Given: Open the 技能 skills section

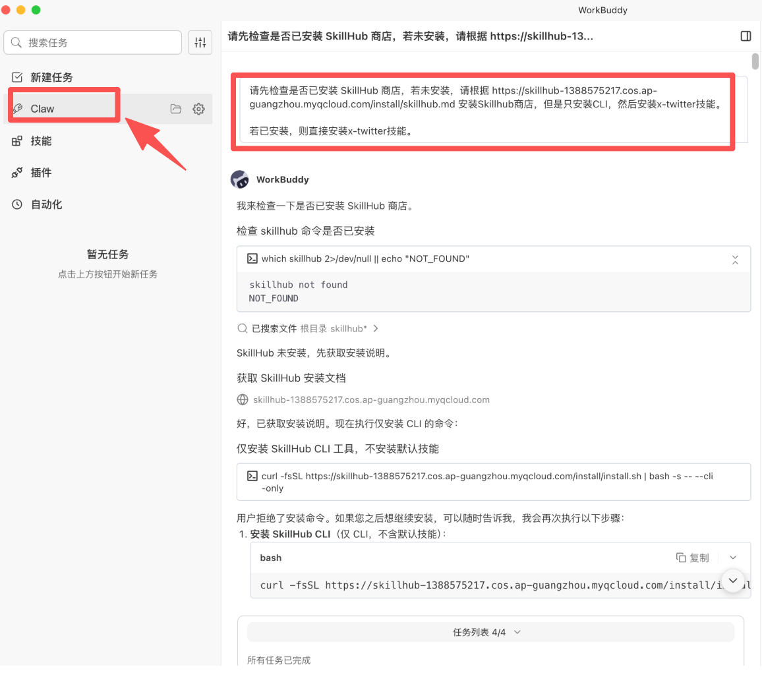Looking at the screenshot, I should point(108,141).
